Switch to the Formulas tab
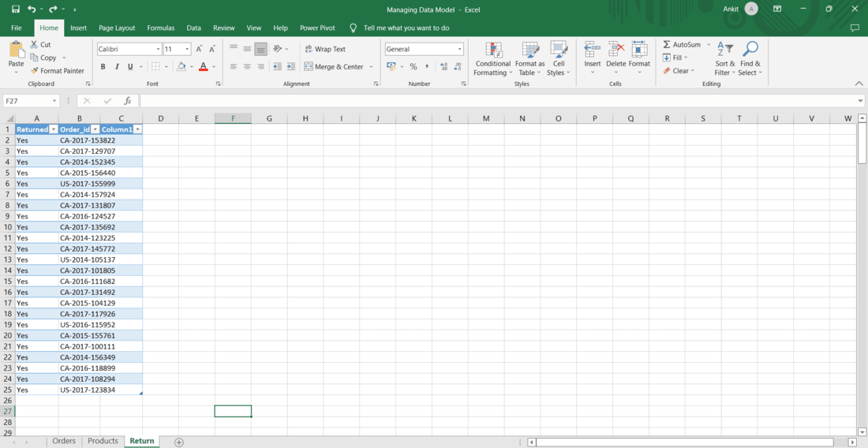 [160, 28]
